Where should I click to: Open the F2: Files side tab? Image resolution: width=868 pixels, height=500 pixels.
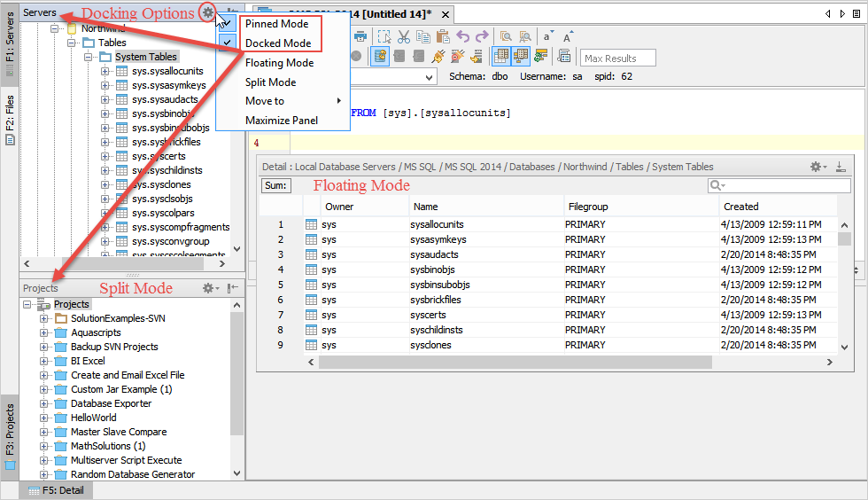pos(10,121)
